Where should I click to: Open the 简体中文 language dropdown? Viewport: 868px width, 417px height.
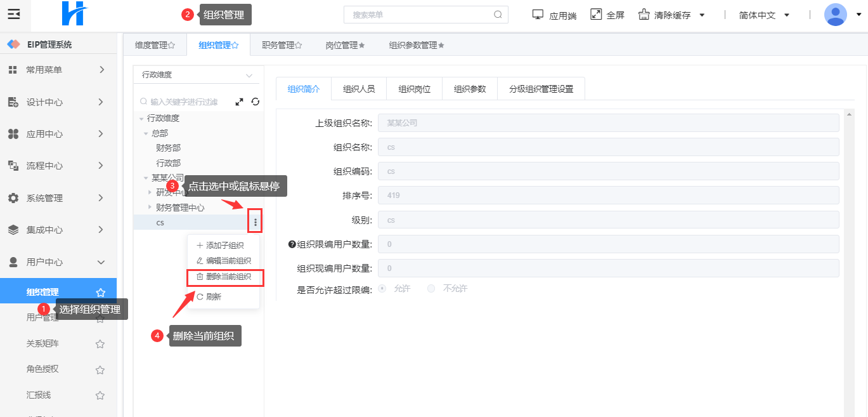(764, 15)
